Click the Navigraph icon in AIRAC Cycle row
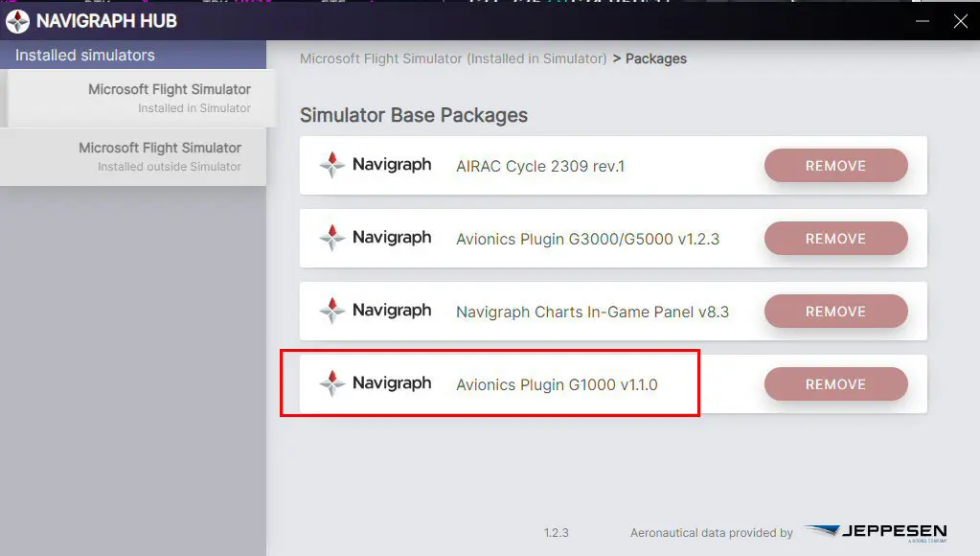The image size is (980, 556). (x=331, y=165)
